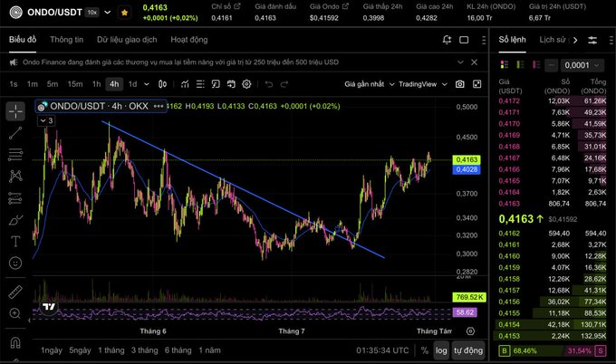
Task: Toggle log scale on chart
Action: coord(441,350)
